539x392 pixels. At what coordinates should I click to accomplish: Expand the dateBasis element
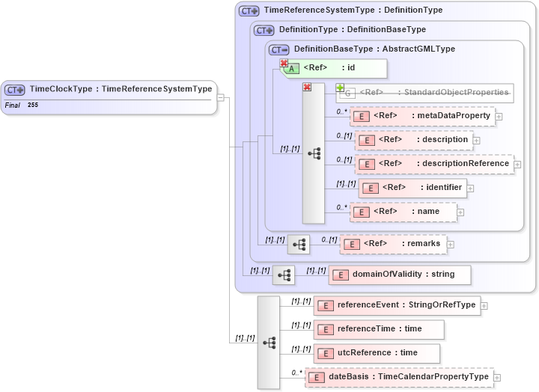pyautogui.click(x=497, y=378)
